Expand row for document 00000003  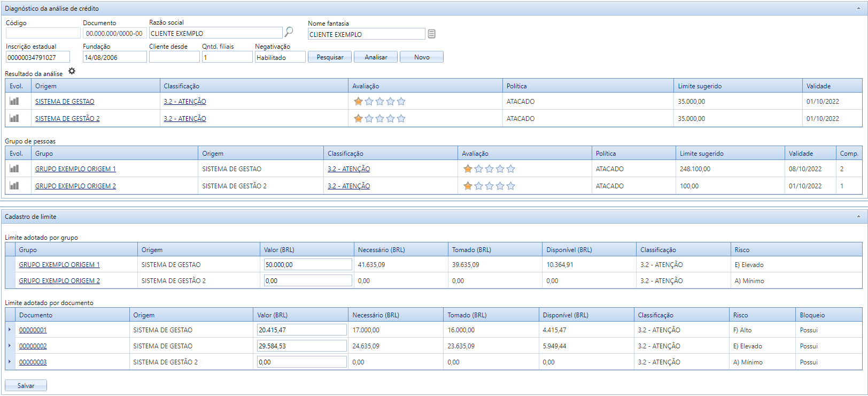pos(10,362)
